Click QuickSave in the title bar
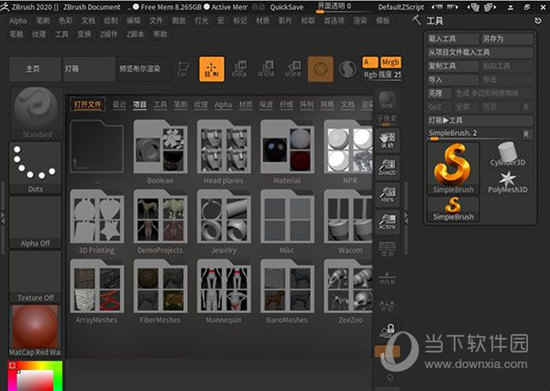550x391 pixels. [x=287, y=7]
